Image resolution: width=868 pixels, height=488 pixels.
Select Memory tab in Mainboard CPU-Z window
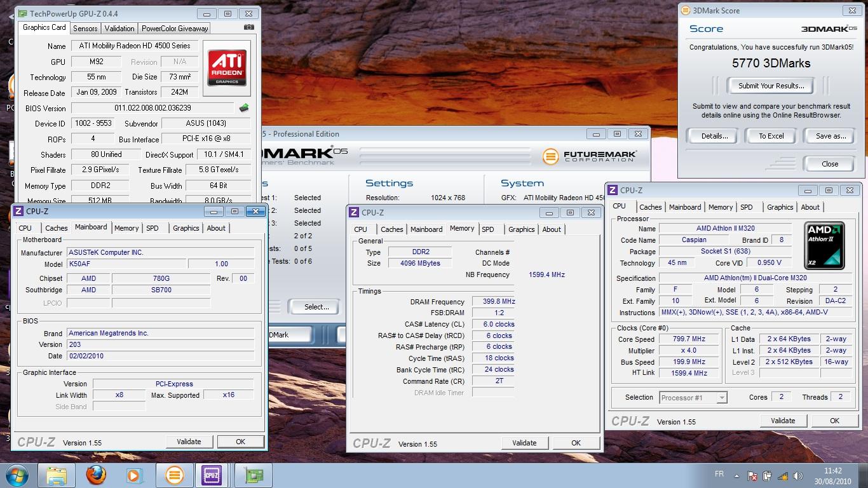click(x=126, y=228)
